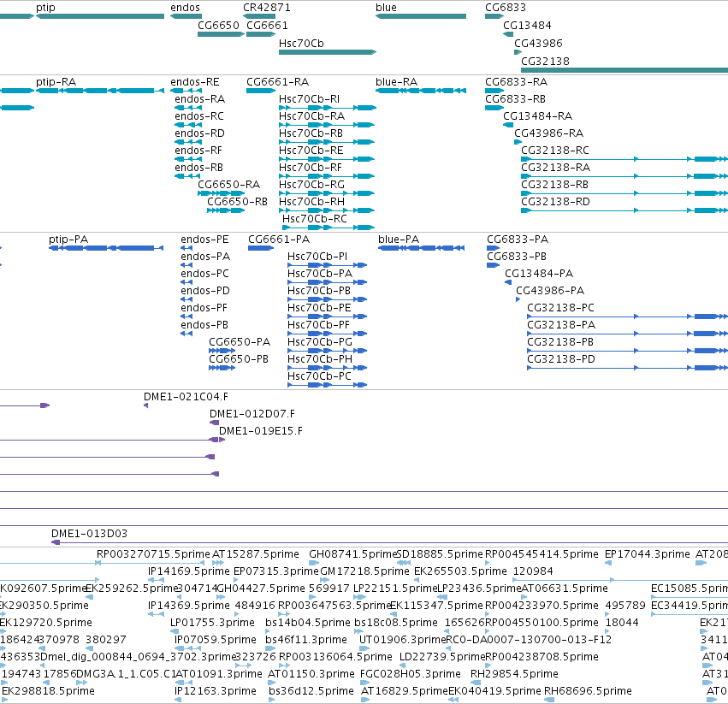
Task: Open the DME1-013D03 feature
Action: (389, 542)
